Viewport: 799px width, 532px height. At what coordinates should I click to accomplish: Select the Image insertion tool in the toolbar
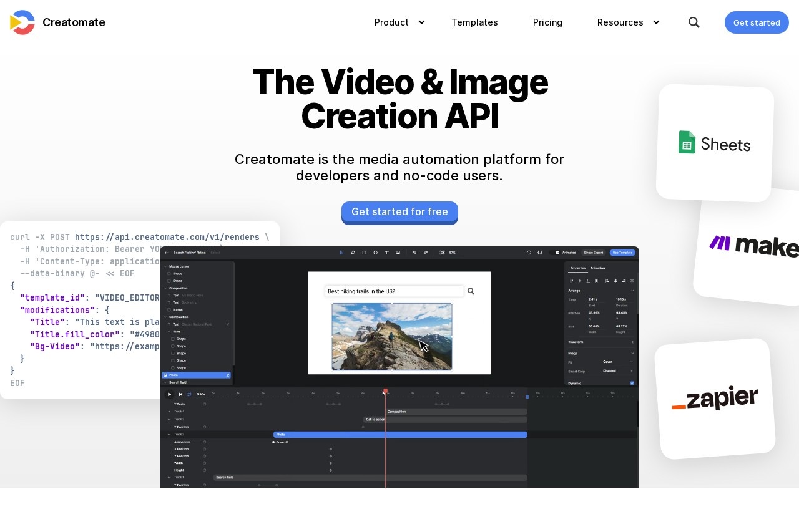[398, 252]
